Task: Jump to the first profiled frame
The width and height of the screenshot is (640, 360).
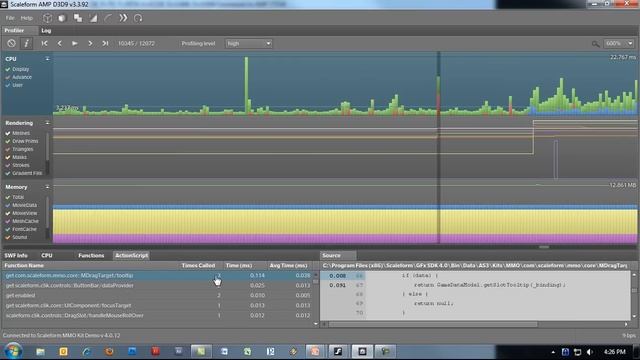Action: click(x=44, y=43)
